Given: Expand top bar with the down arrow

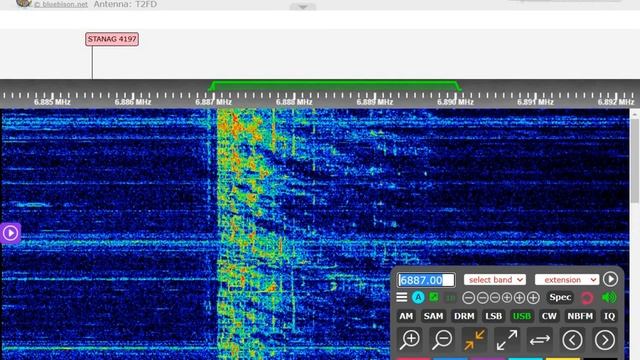Looking at the screenshot, I should [x=303, y=7].
